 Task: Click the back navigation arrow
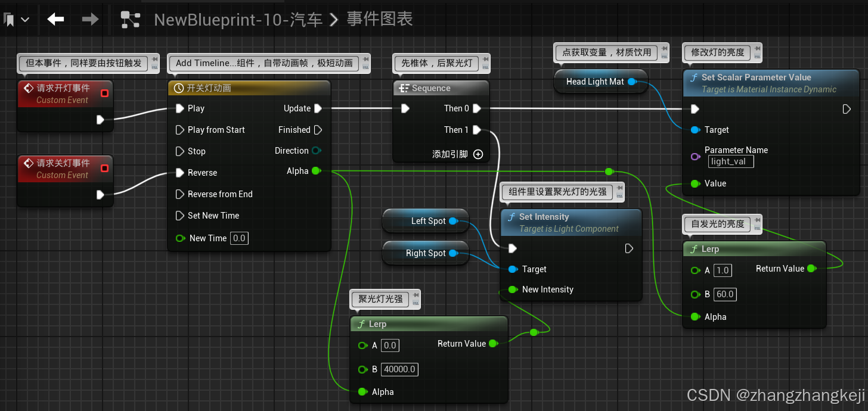point(56,20)
